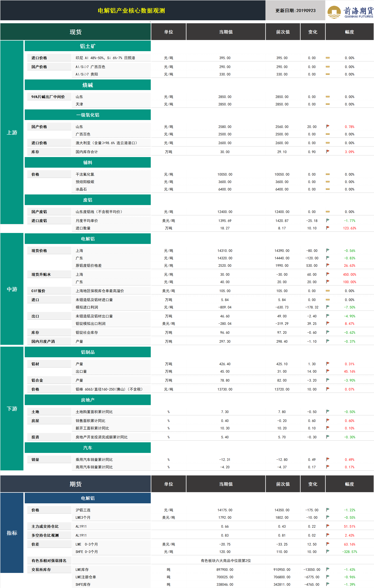Click the red flag in AL1911 主力成交持仓比 row
The width and height of the screenshot is (374, 588).
click(x=328, y=526)
